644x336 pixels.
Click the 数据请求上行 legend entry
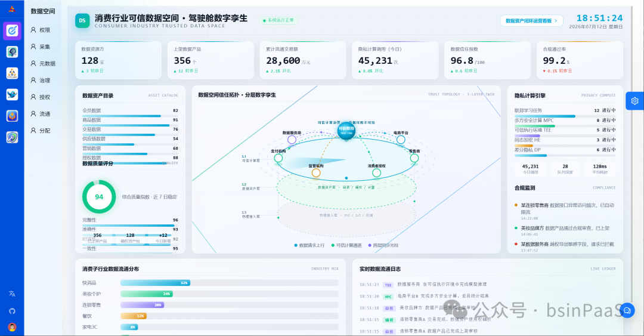pyautogui.click(x=309, y=245)
